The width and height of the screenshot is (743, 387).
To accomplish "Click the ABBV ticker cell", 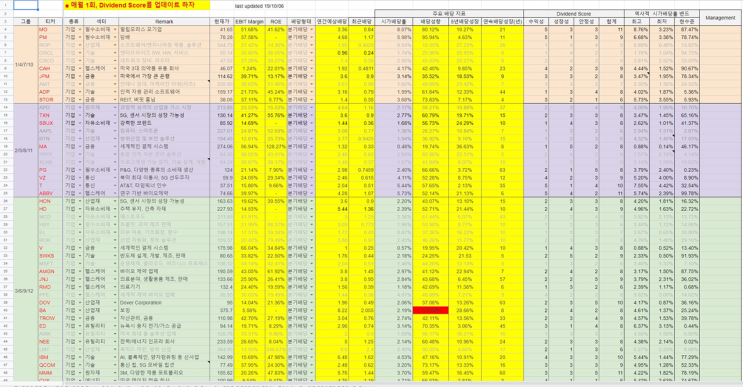I will pos(50,193).
